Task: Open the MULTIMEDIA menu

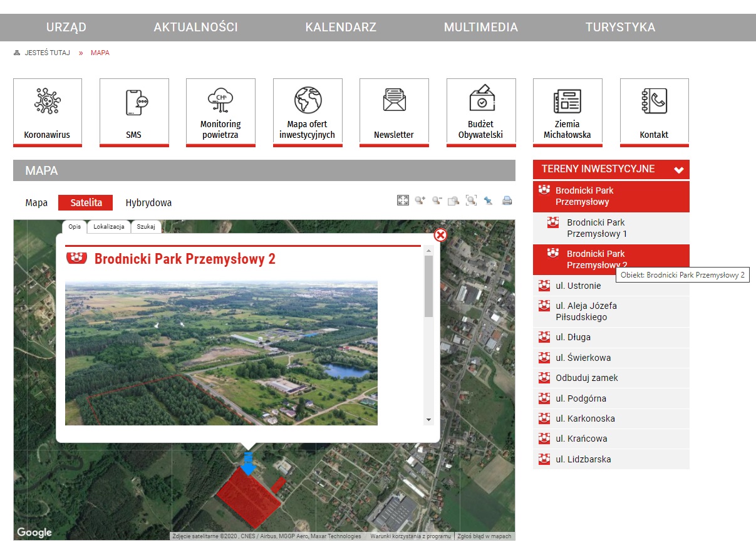Action: (x=481, y=27)
